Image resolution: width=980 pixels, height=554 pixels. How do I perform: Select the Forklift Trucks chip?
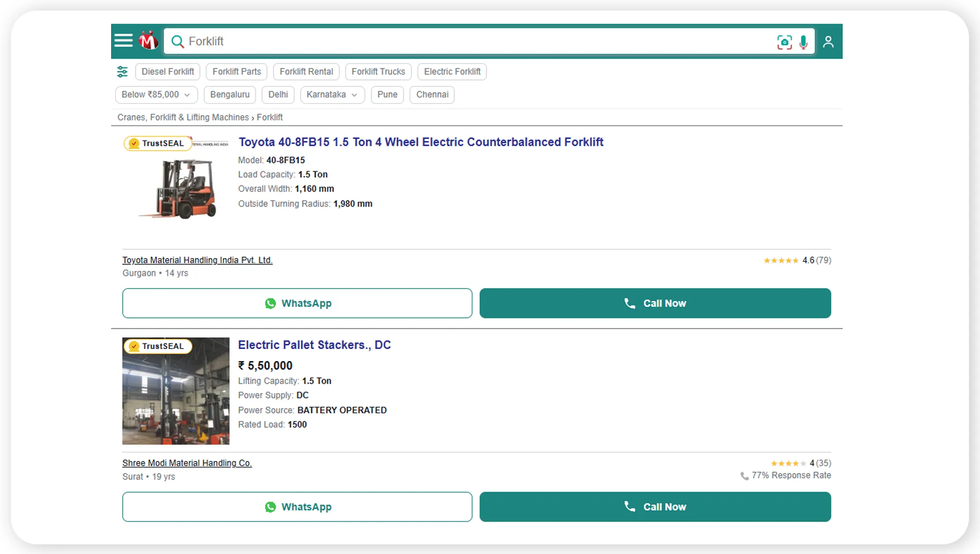click(378, 71)
